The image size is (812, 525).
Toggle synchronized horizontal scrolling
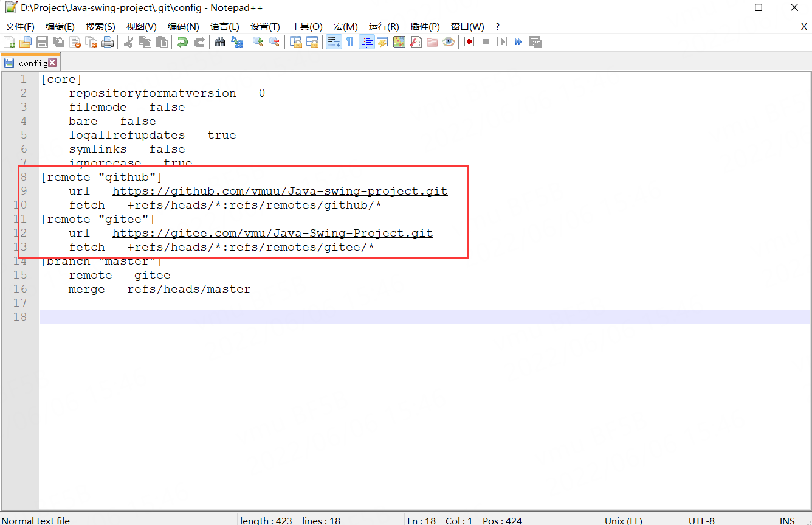(312, 42)
